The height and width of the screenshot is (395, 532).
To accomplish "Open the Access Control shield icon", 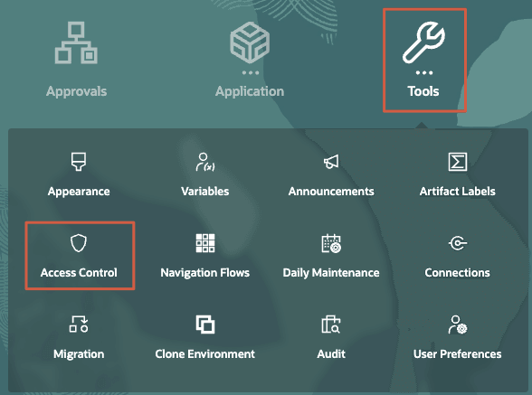I will click(x=79, y=243).
